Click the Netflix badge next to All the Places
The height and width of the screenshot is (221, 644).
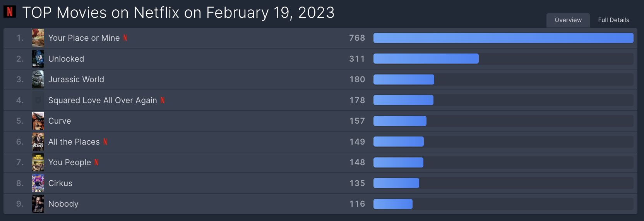tap(105, 142)
